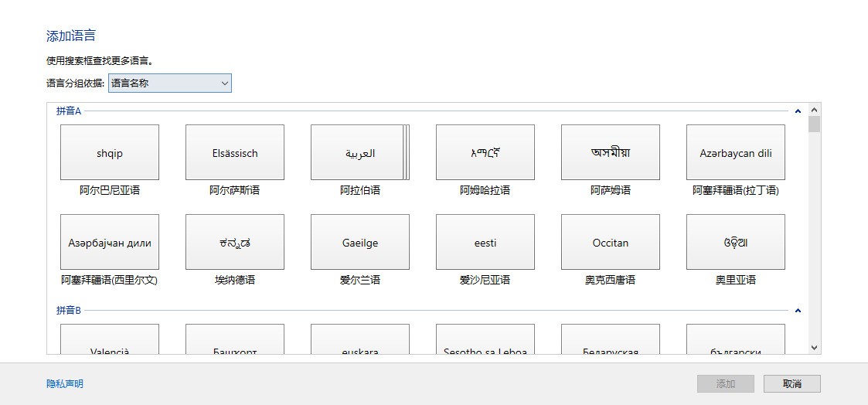Click the language list scrollbar thumb
Viewport: 868px width, 405px height.
click(814, 124)
